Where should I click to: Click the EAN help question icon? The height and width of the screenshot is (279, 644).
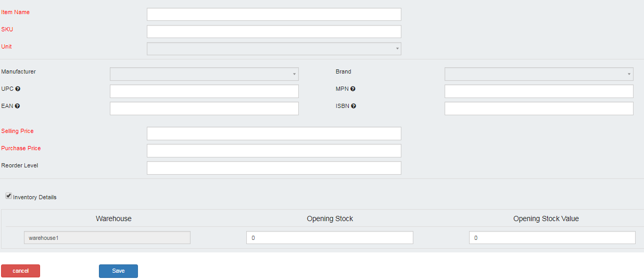click(18, 106)
